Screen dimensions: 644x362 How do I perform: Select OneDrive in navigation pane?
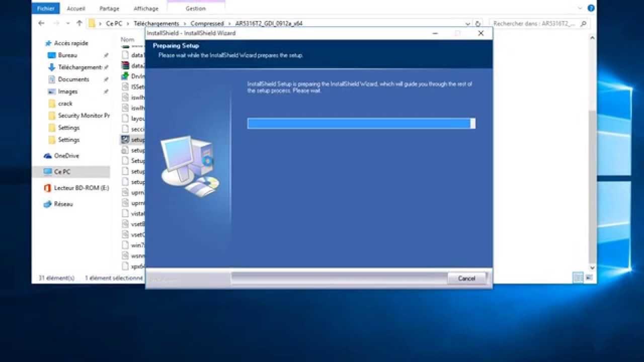[x=66, y=156]
